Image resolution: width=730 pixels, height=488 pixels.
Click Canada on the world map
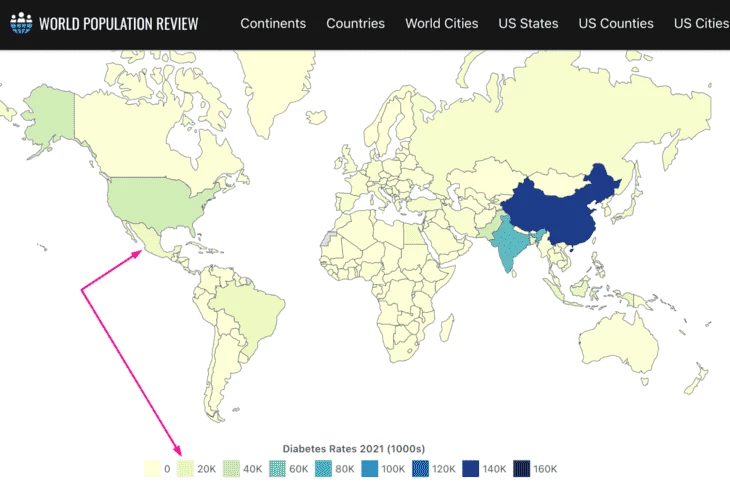[x=135, y=140]
